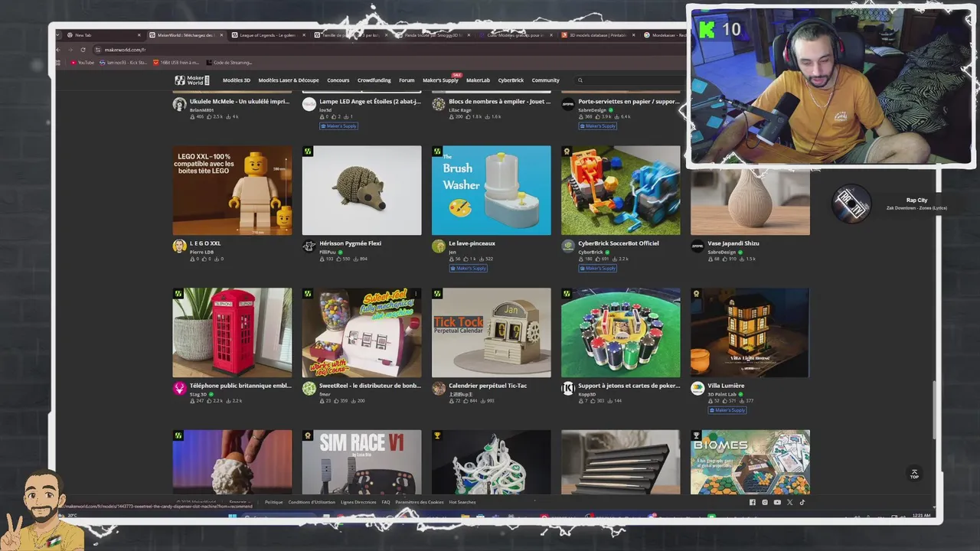
Task: Click BrianM801 avatar under Ukulele McMele
Action: point(179,104)
